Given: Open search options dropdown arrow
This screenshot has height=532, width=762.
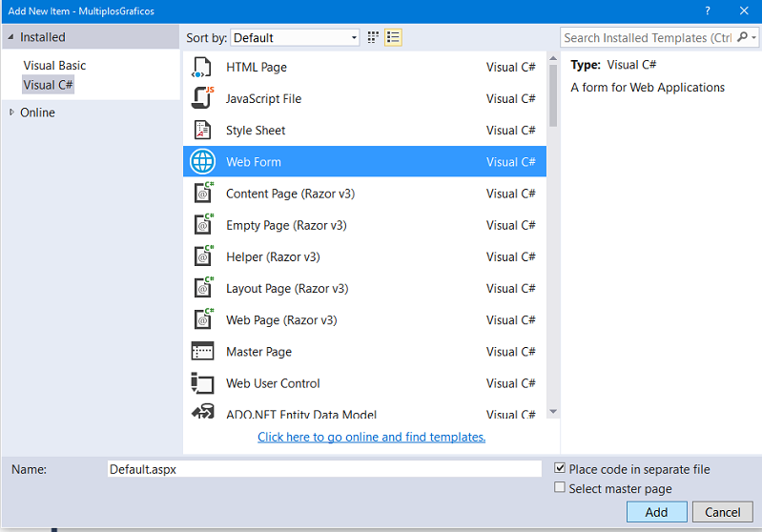Looking at the screenshot, I should pos(753,37).
